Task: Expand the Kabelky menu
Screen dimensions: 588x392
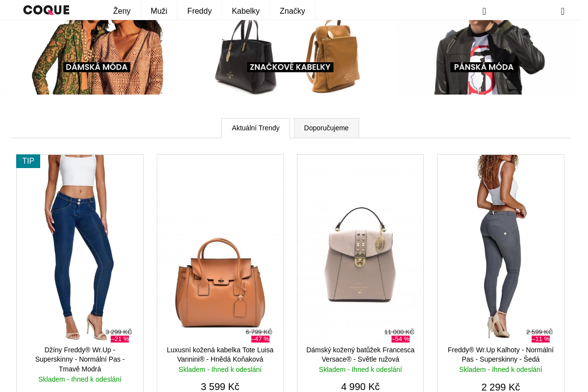Action: click(x=245, y=11)
